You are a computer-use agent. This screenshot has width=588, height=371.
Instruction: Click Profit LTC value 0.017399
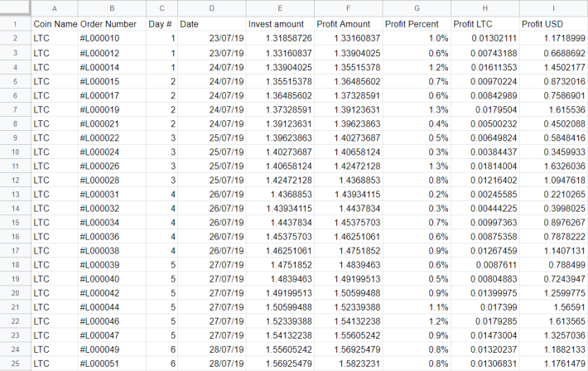click(x=485, y=307)
